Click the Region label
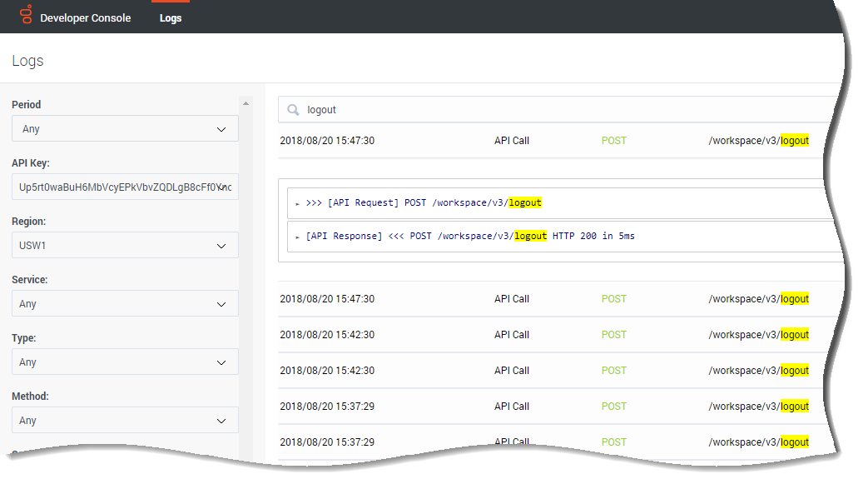Image resolution: width=868 pixels, height=489 pixels. coord(29,222)
